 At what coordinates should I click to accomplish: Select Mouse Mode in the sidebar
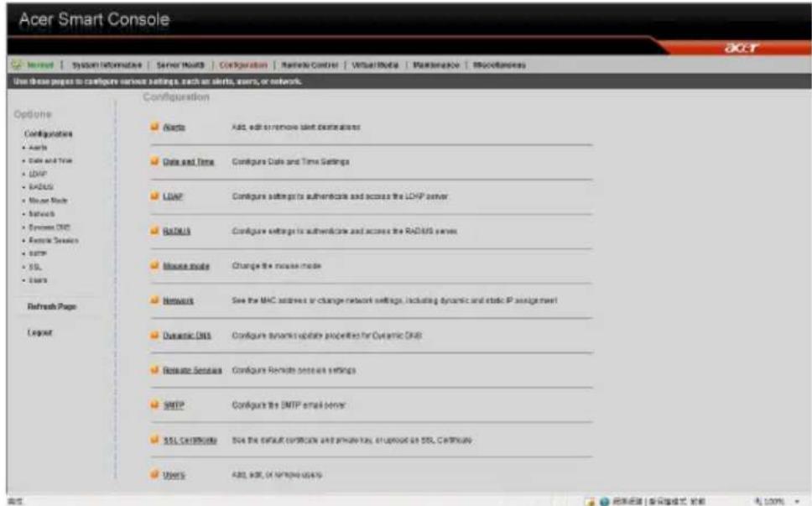coord(48,201)
